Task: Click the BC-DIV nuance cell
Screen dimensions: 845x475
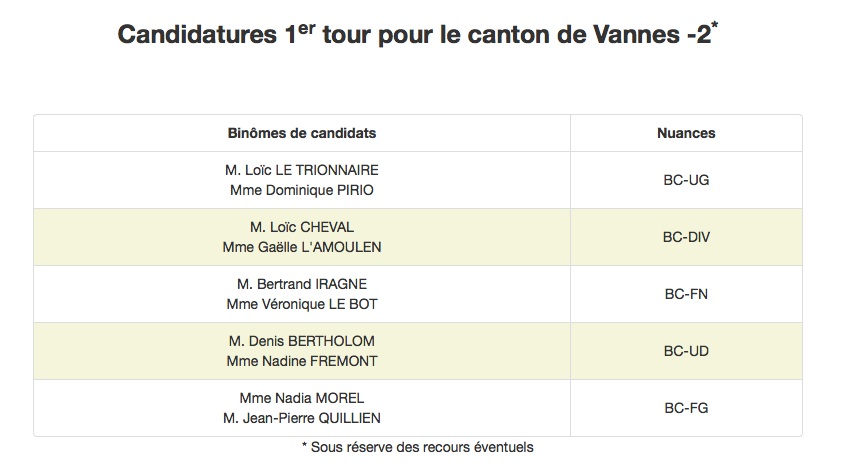Action: coord(686,237)
